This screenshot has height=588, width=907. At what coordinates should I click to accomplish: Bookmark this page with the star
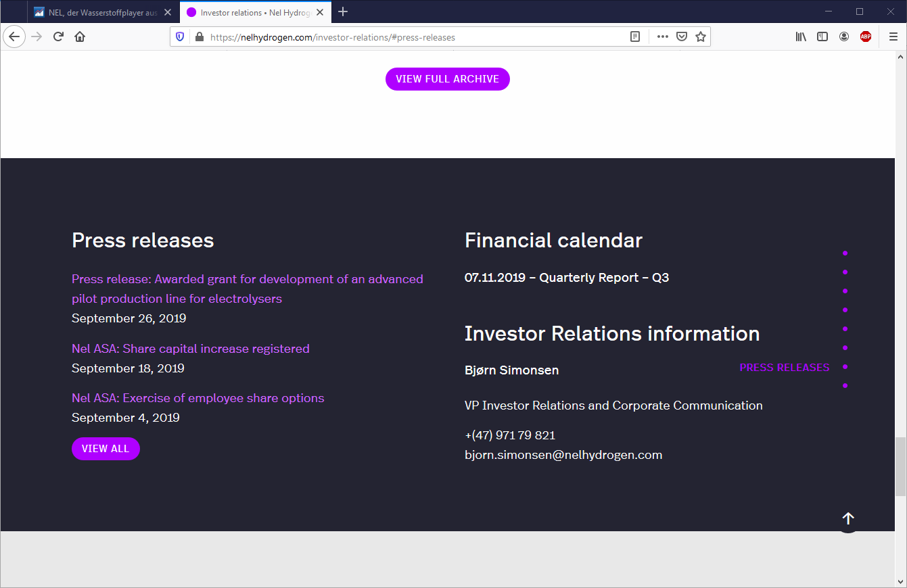(x=701, y=37)
